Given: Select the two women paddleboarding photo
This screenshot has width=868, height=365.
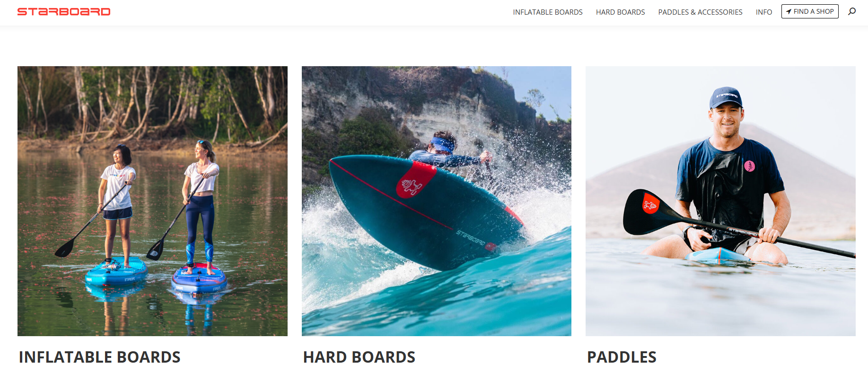Looking at the screenshot, I should [152, 201].
